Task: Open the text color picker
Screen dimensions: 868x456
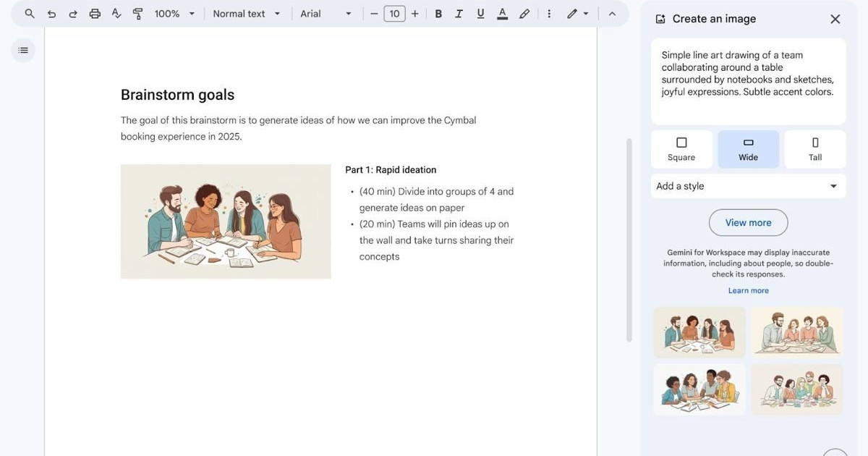Action: point(503,14)
